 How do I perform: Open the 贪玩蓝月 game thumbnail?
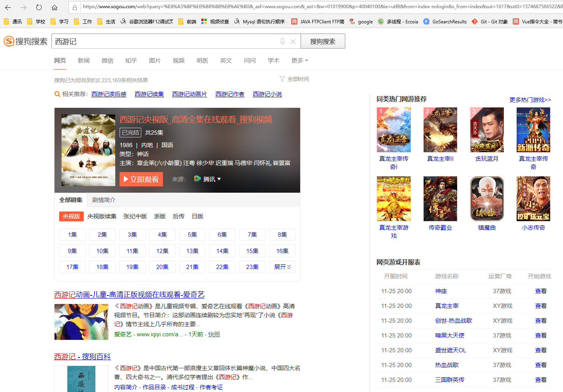coord(487,130)
